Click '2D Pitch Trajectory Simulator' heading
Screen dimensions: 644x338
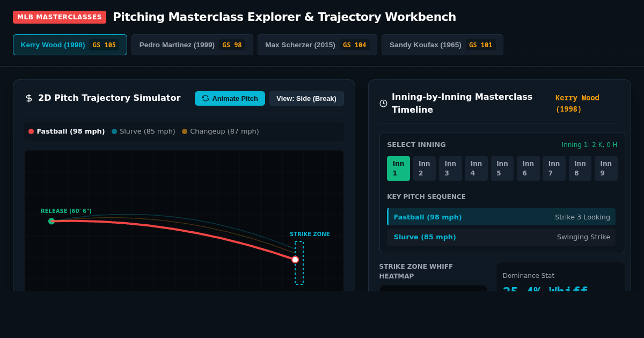(109, 98)
